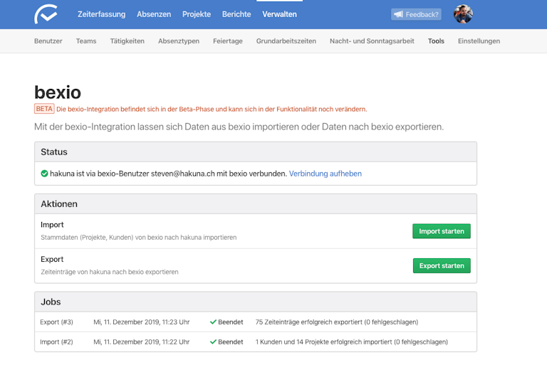The width and height of the screenshot is (547, 392).
Task: Start the bexio import
Action: click(x=442, y=231)
